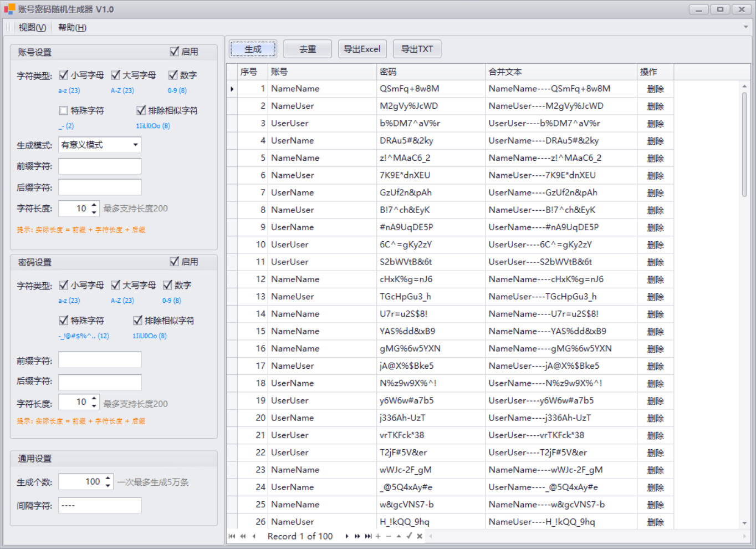756x549 pixels.
Task: Remove record using the minus icon
Action: click(x=389, y=536)
